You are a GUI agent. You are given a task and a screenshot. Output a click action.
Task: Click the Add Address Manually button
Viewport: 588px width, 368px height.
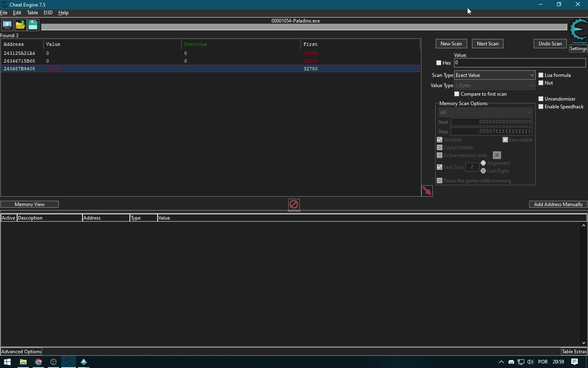(558, 204)
